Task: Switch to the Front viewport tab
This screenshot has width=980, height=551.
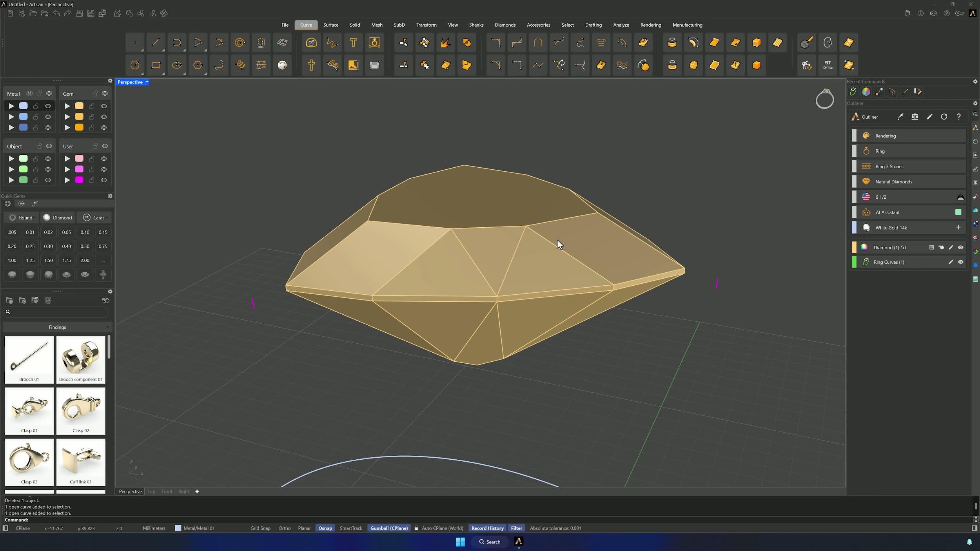Action: coord(167,492)
